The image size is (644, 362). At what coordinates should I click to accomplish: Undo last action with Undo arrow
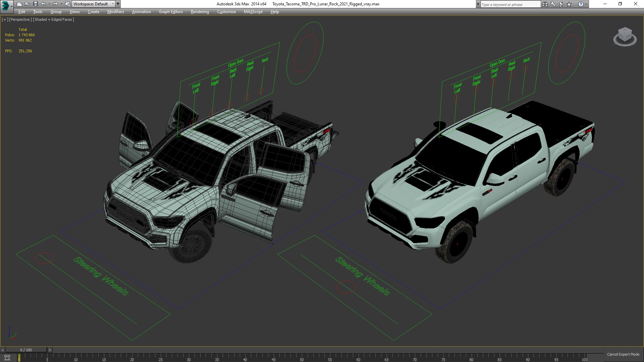click(44, 4)
